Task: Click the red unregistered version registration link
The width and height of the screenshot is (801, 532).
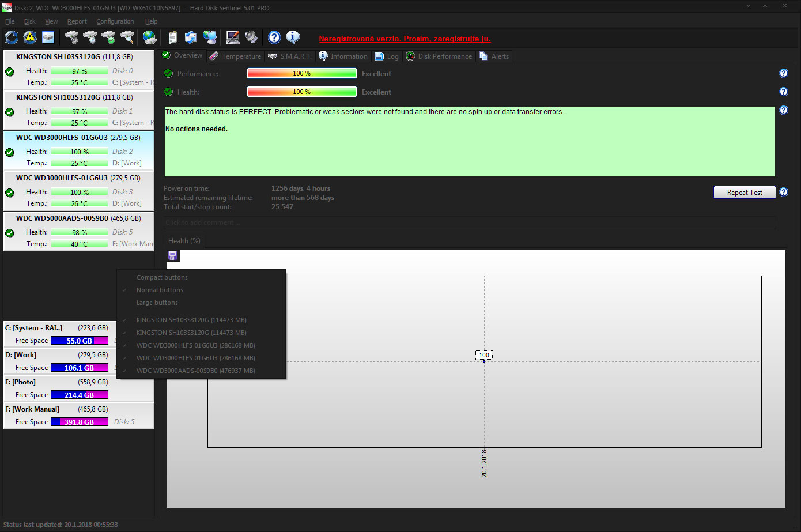Action: pos(405,39)
